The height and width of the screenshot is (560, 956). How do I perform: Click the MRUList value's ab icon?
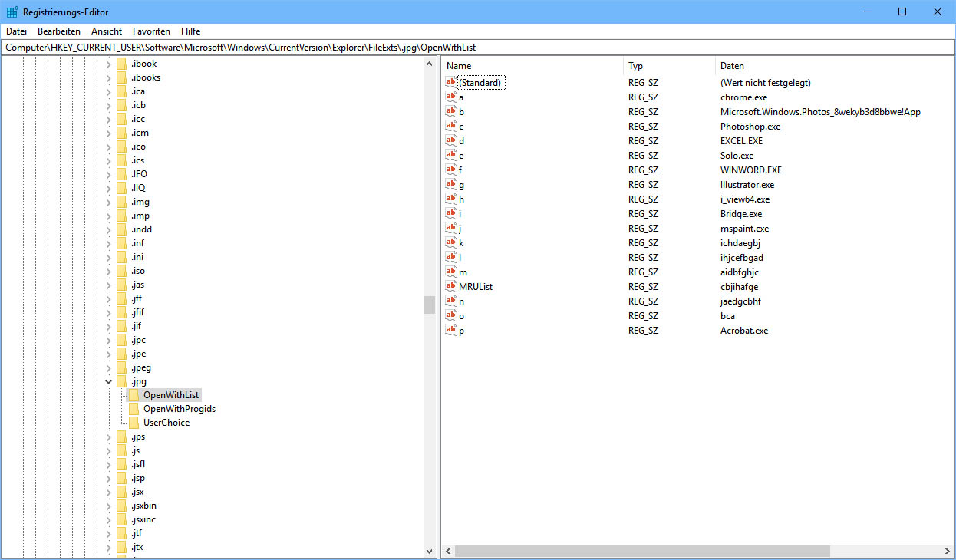[451, 286]
